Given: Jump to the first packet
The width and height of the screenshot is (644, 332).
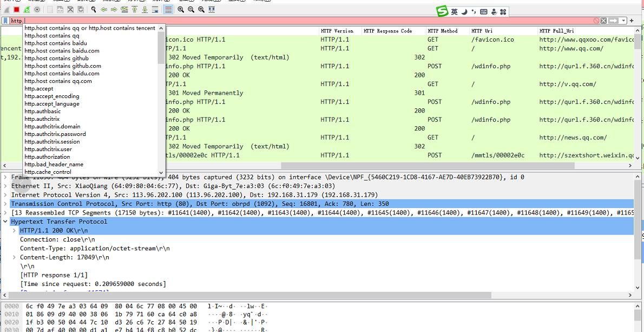Looking at the screenshot, I should coord(134,9).
